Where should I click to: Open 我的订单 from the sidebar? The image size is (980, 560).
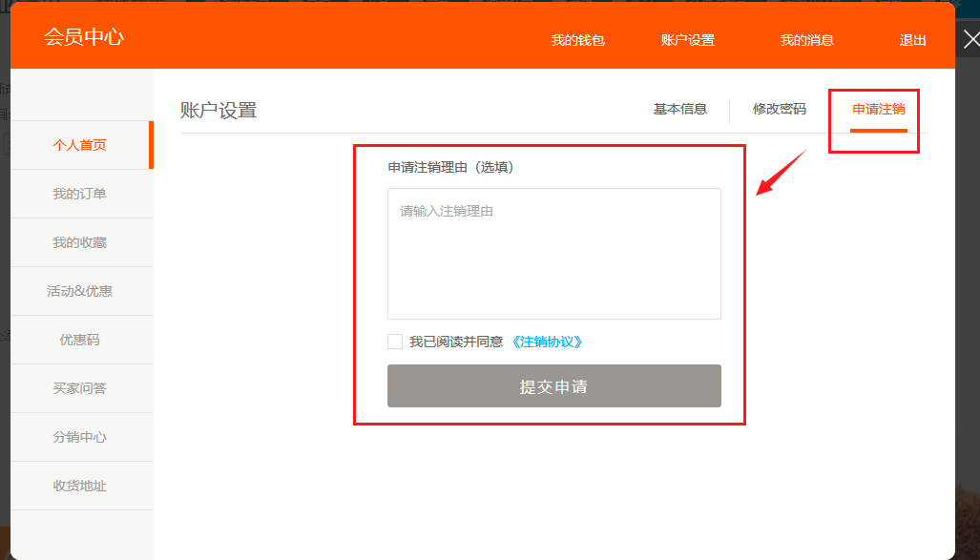click(79, 194)
